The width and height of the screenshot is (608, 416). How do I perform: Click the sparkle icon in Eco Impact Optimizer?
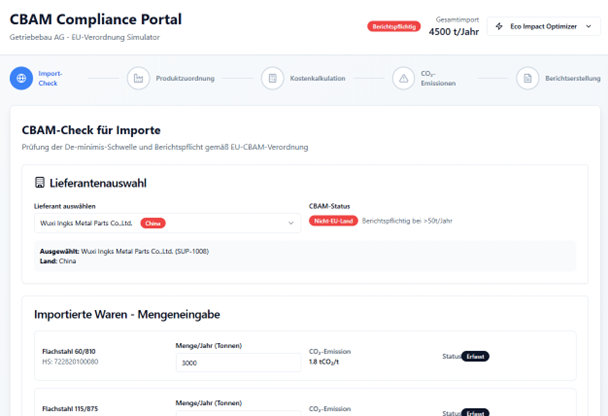tap(500, 27)
